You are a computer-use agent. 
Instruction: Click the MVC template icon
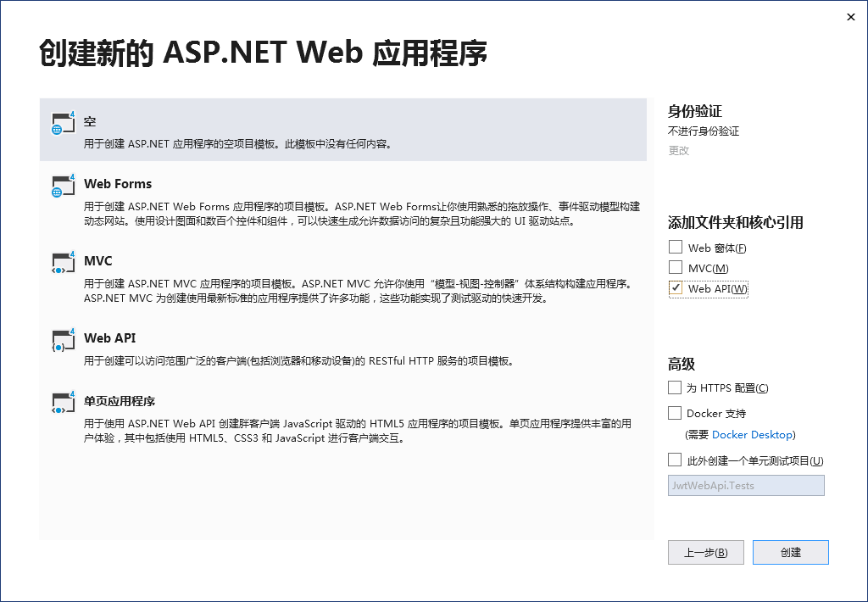click(x=63, y=263)
